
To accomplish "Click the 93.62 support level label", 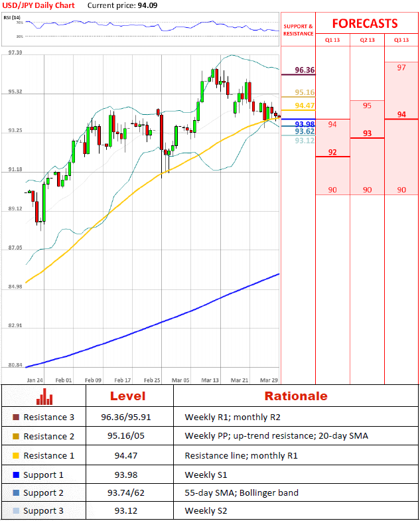I will [305, 131].
